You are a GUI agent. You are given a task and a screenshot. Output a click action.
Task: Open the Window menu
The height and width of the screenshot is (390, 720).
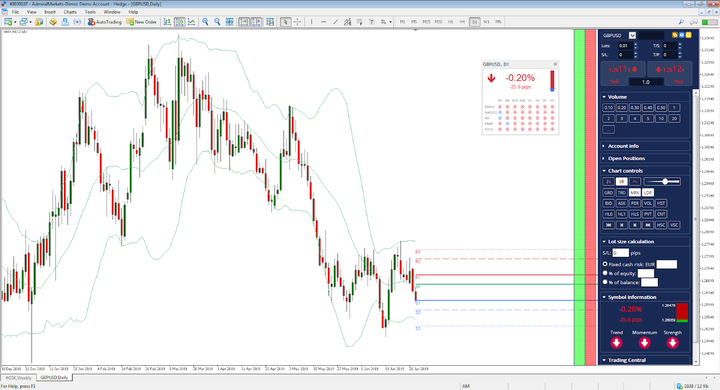(x=112, y=12)
